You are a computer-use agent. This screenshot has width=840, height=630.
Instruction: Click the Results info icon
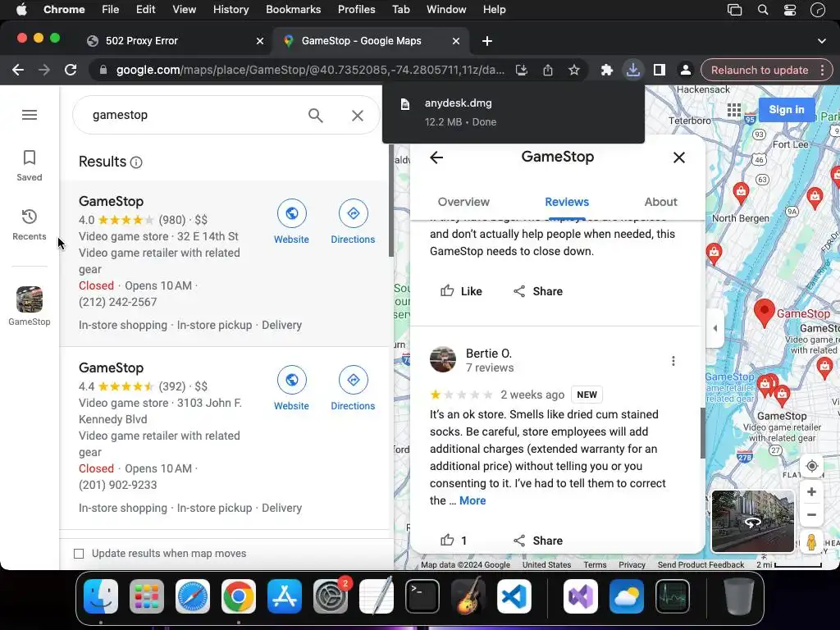pos(136,162)
